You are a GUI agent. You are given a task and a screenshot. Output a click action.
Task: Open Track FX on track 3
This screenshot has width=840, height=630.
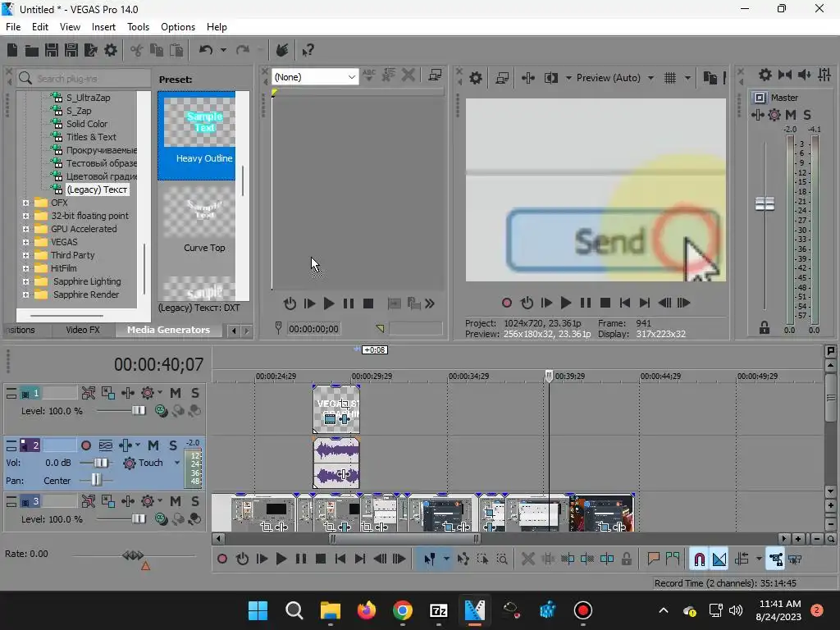tap(127, 501)
